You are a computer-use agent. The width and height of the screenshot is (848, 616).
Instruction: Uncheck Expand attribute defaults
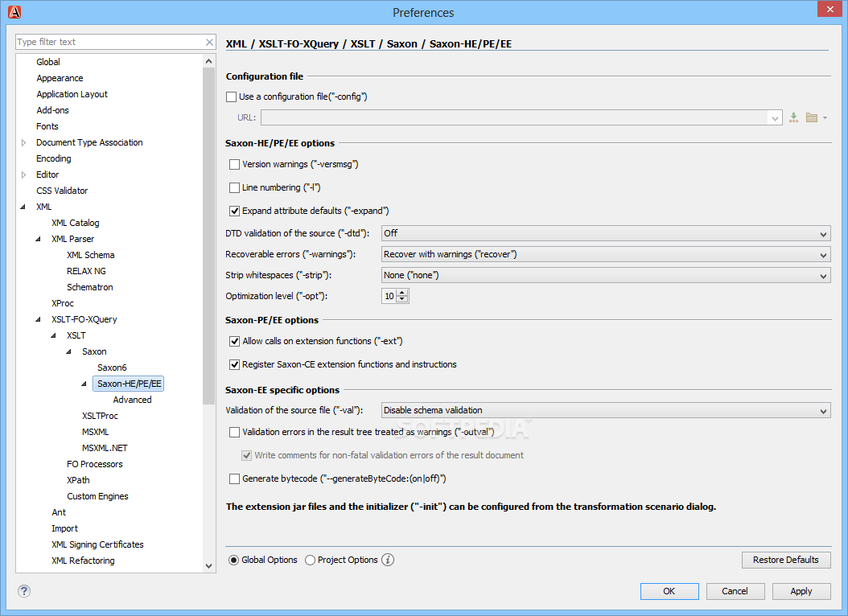pos(234,211)
